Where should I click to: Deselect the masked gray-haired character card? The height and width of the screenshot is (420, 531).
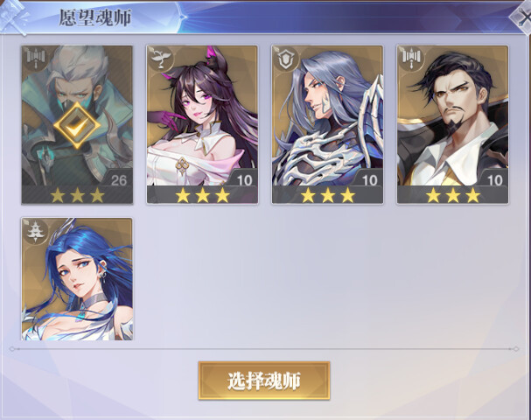click(77, 124)
